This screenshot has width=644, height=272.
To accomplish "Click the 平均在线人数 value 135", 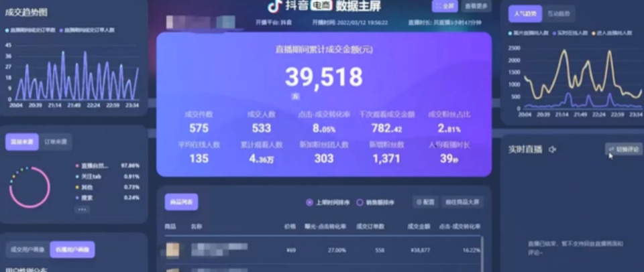I will tap(199, 158).
